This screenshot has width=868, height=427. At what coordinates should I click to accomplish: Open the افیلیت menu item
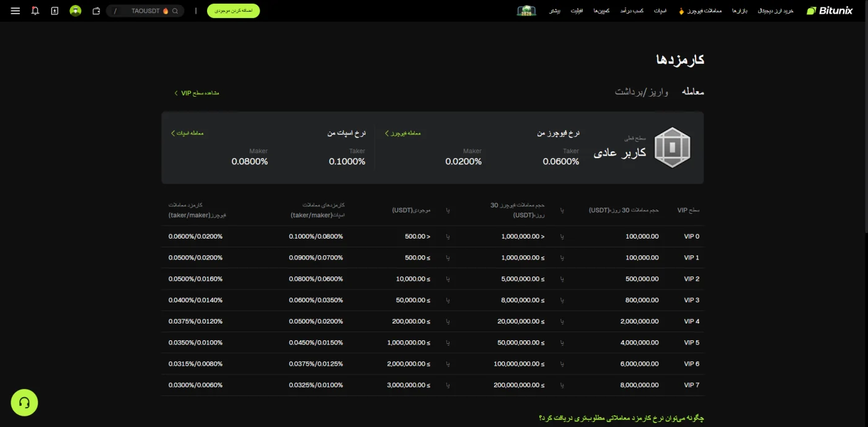point(577,11)
